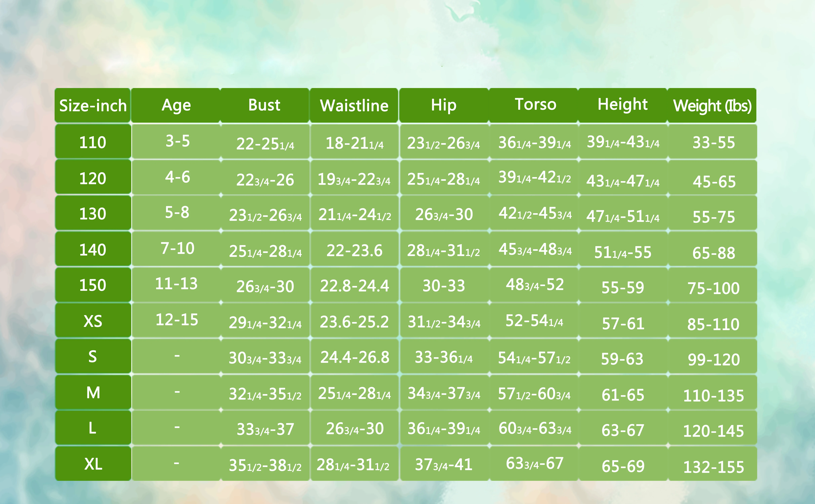
Task: Select the Bust column header
Action: [x=264, y=105]
